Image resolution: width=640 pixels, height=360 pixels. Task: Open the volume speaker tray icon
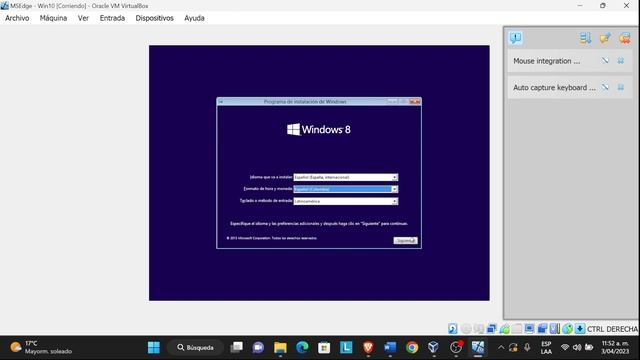click(577, 347)
